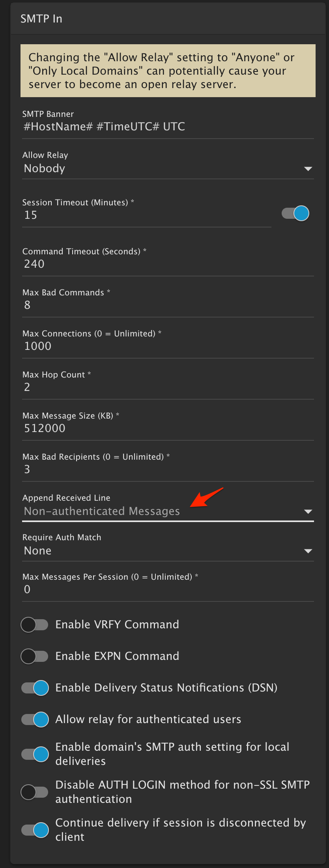Edit the Max Message Size (KB) field
329x868 pixels.
coord(168,428)
